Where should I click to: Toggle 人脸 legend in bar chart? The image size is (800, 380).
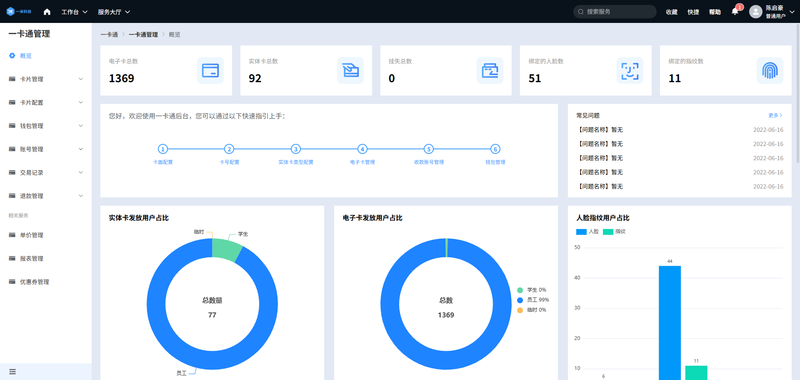587,232
